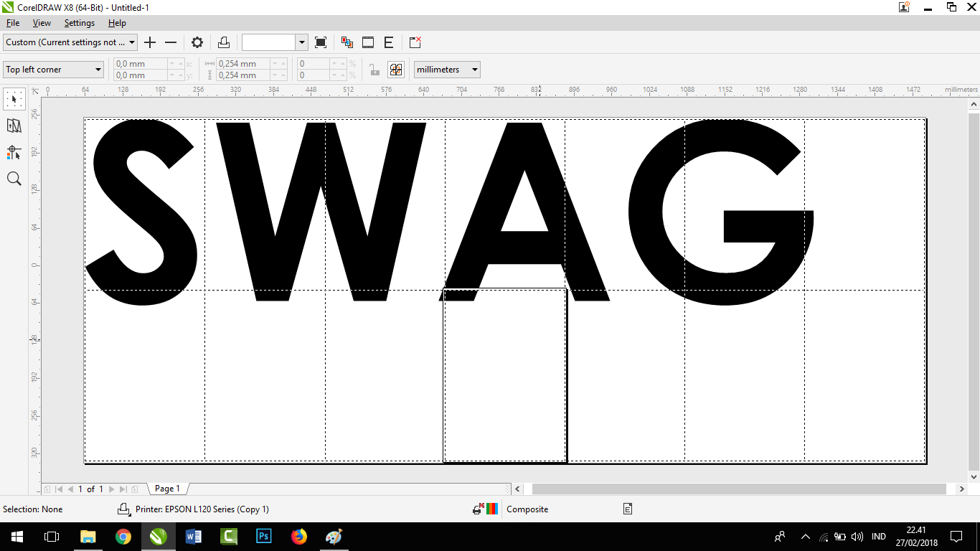The height and width of the screenshot is (551, 980).
Task: Go to next page navigation arrow
Action: 111,489
